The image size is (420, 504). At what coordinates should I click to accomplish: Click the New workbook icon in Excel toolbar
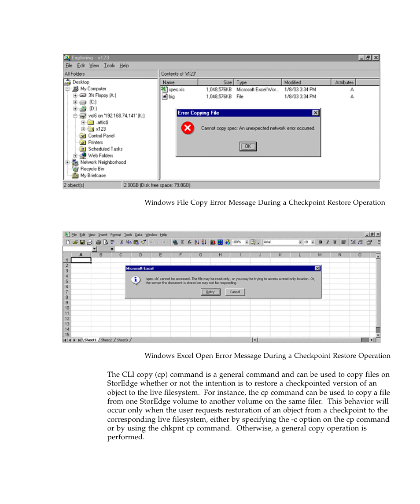(x=68, y=243)
